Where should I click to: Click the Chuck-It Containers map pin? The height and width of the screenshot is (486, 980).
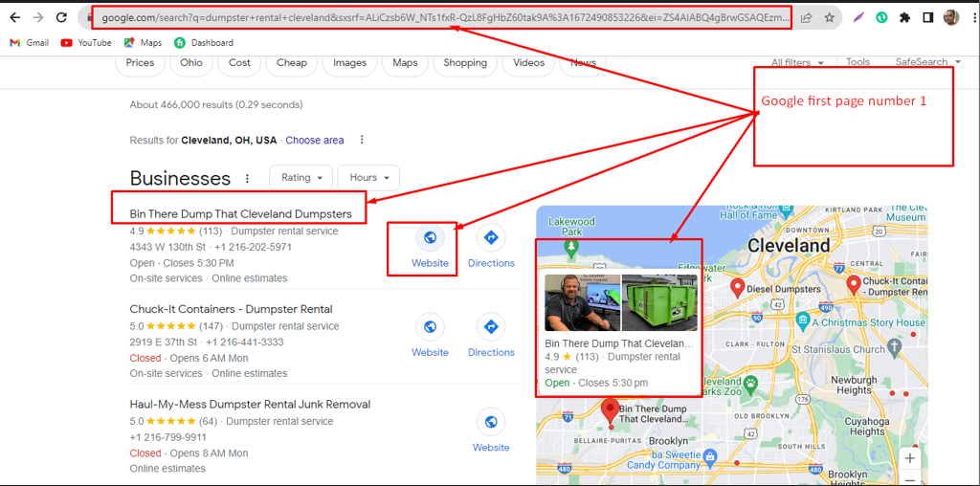pos(853,285)
